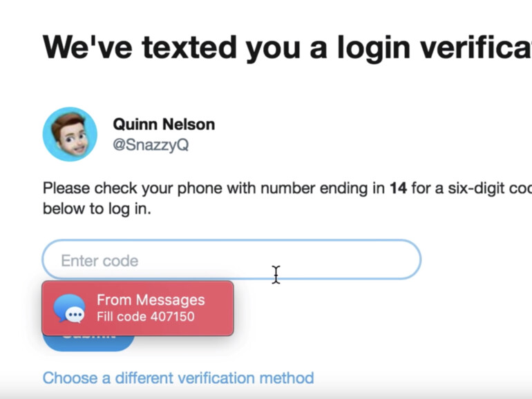This screenshot has height=399, width=532.
Task: Click the "Enter code" placeholder text
Action: pyautogui.click(x=99, y=261)
